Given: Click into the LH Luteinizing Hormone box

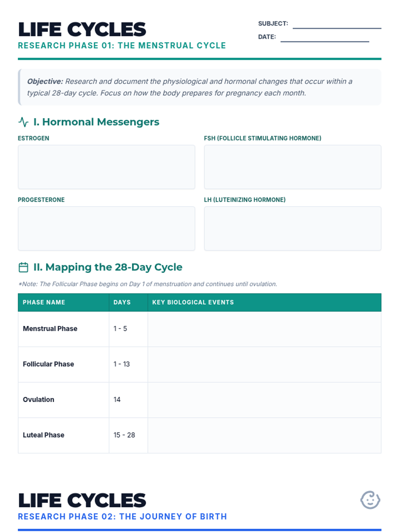Looking at the screenshot, I should click(292, 228).
